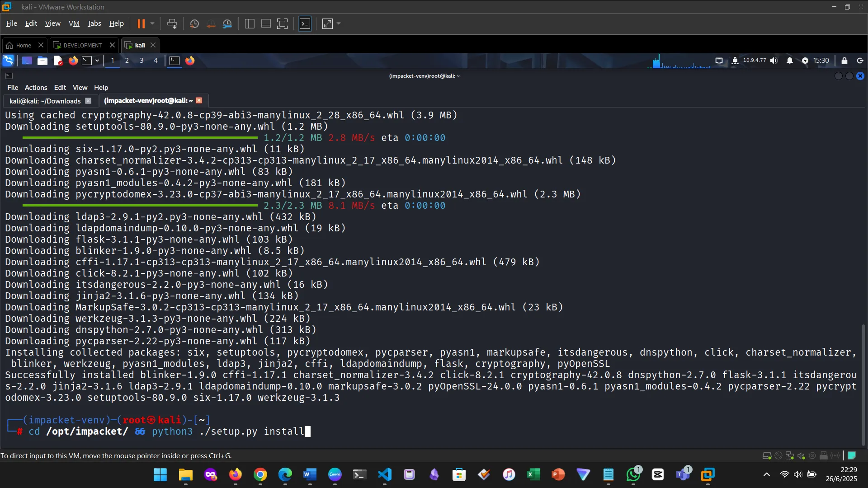Revert the VM to its snapshot

[211, 23]
